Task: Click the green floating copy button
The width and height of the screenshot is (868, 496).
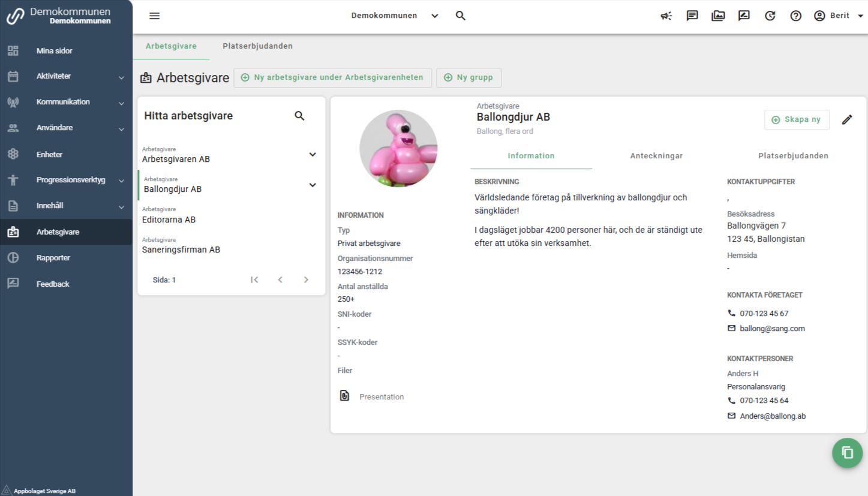Action: pyautogui.click(x=847, y=453)
